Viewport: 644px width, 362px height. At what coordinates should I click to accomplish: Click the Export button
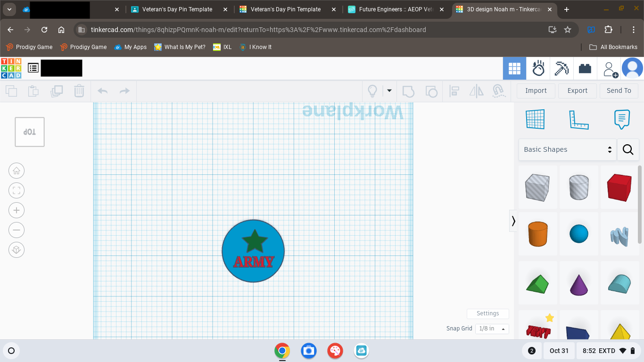point(578,90)
